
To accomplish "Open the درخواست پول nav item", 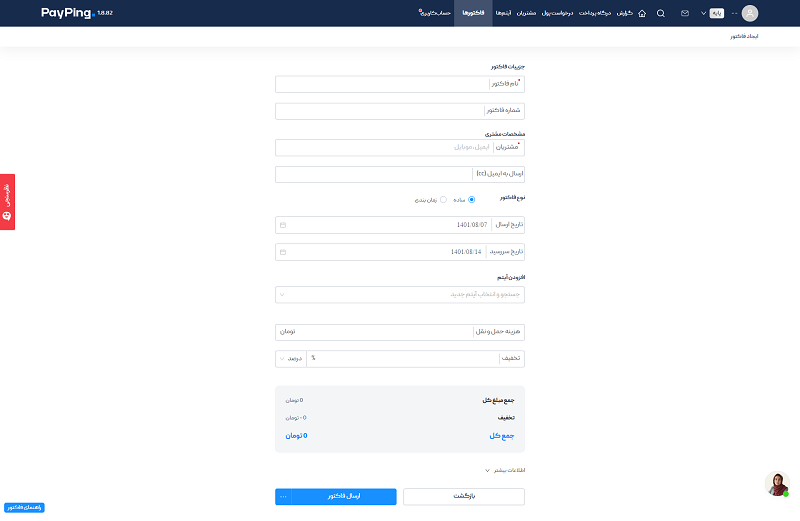I will 557,13.
